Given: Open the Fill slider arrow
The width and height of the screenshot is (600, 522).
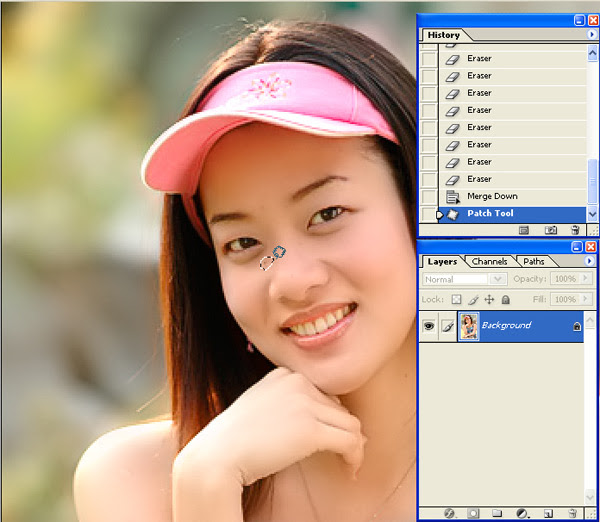Looking at the screenshot, I should point(585,299).
